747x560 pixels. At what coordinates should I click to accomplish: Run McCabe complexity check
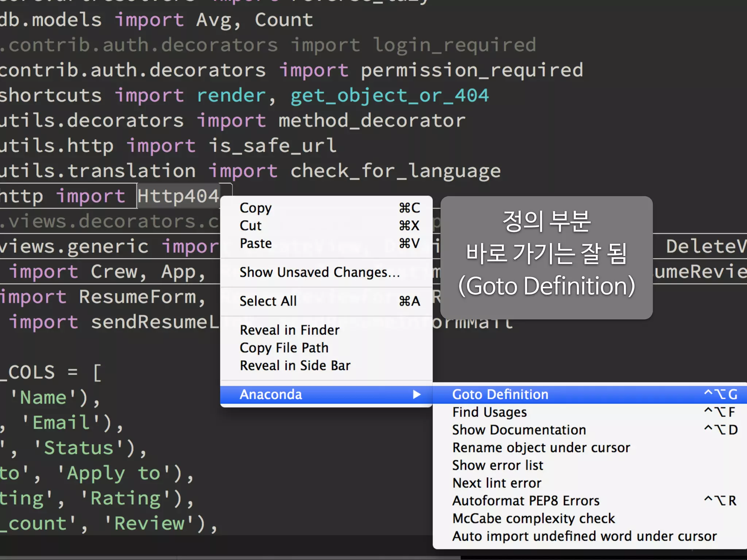[x=590, y=518]
